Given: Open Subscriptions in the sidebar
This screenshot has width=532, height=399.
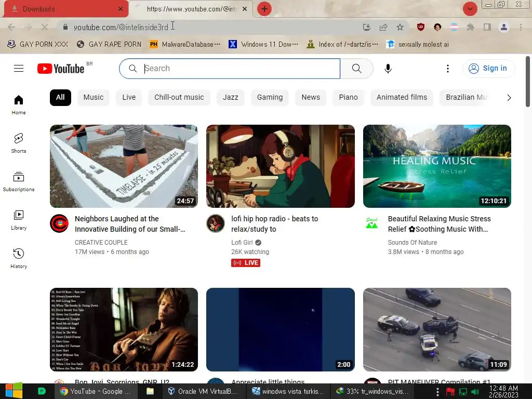Looking at the screenshot, I should point(19,181).
